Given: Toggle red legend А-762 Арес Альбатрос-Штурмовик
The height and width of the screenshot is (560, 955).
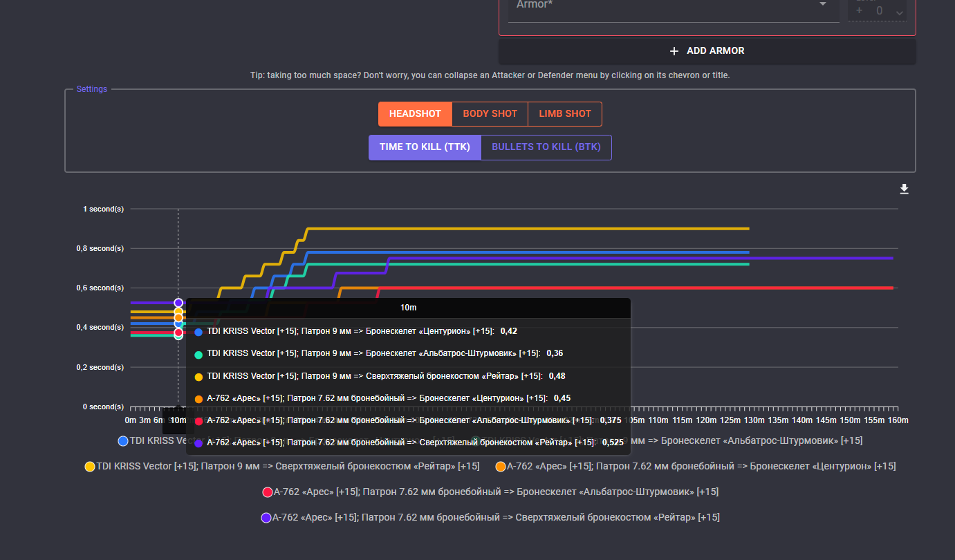Looking at the screenshot, I should click(x=490, y=492).
